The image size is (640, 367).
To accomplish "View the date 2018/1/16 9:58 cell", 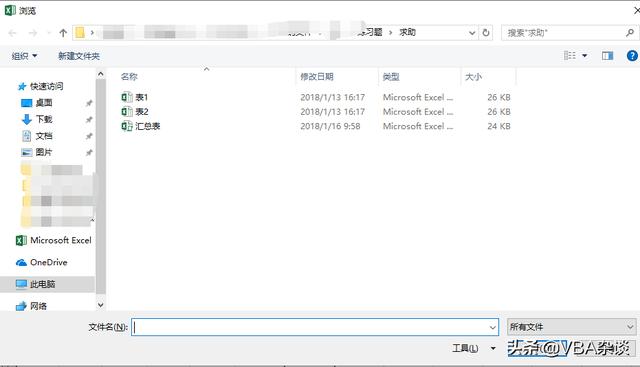I will (330, 126).
